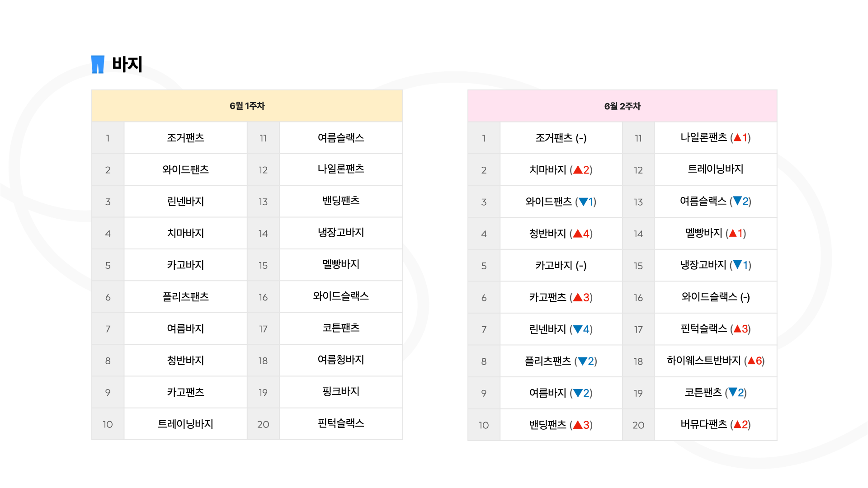Click 조거팬츠 in the 6월 1주차 table

click(185, 138)
